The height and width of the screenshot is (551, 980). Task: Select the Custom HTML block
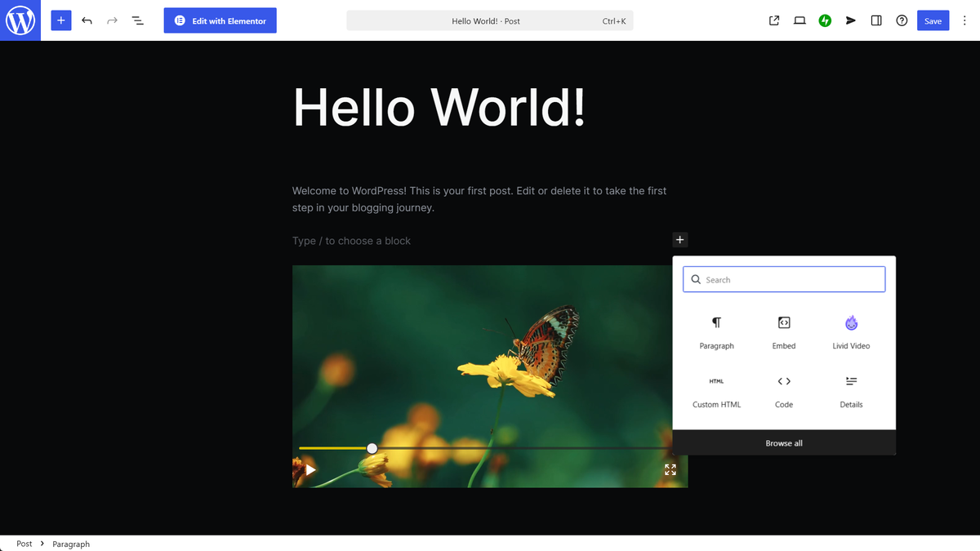coord(717,391)
